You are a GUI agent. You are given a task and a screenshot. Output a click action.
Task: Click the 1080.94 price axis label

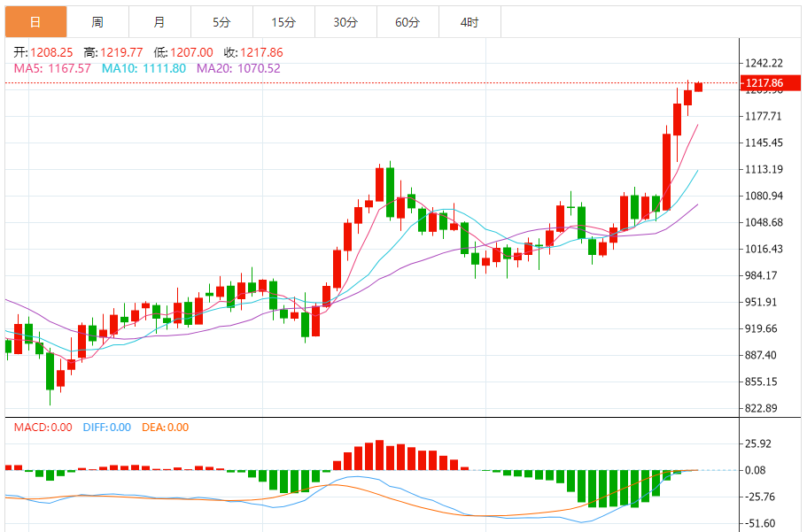pos(764,196)
